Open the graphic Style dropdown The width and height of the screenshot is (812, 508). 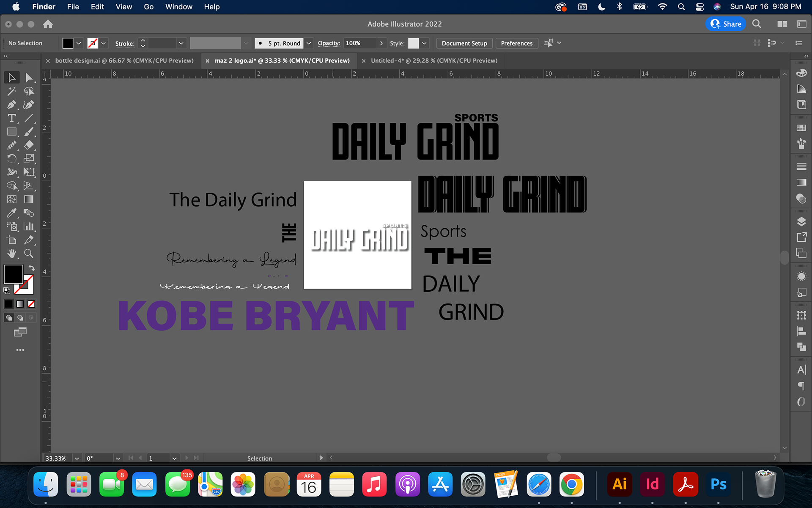tap(424, 43)
